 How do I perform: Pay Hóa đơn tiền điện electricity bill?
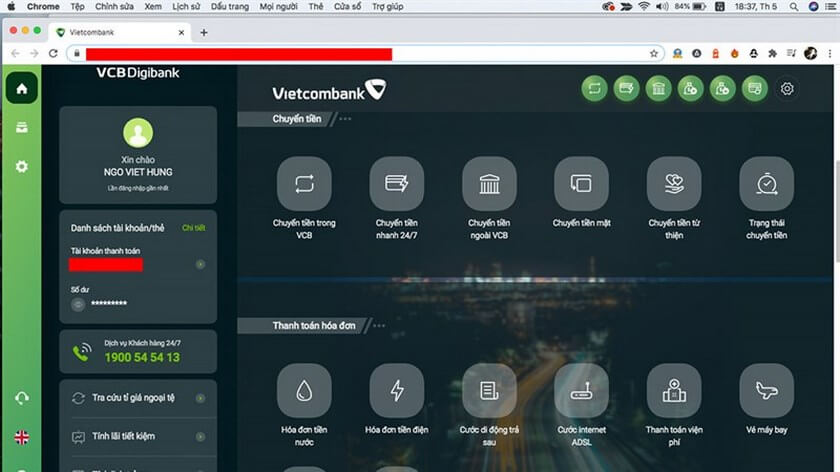(x=396, y=391)
